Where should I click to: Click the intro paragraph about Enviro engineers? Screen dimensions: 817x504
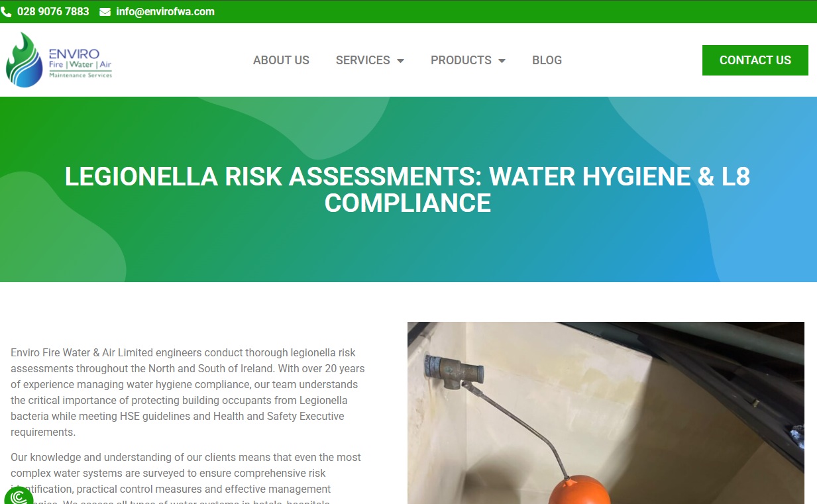(188, 392)
